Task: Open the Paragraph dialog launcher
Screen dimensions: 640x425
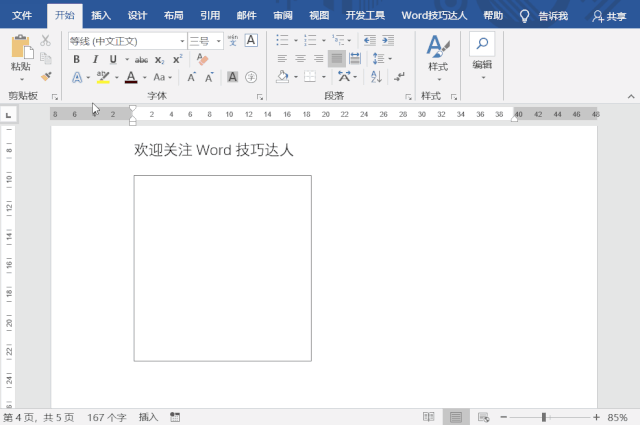Action: click(x=408, y=97)
